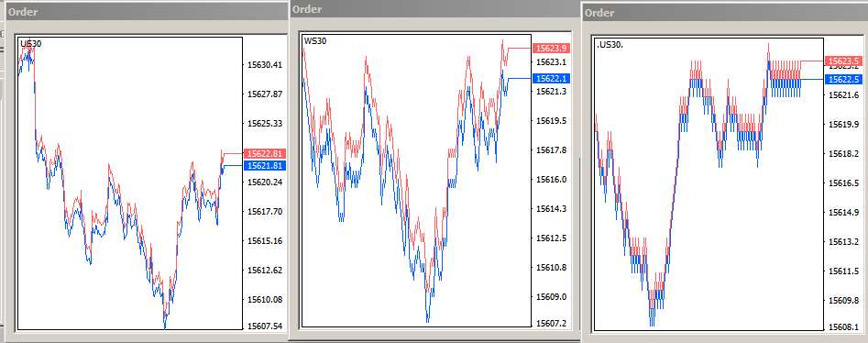Click axis value 15627.87 on US30 chart
Screen dimensions: 868x343
pos(265,94)
